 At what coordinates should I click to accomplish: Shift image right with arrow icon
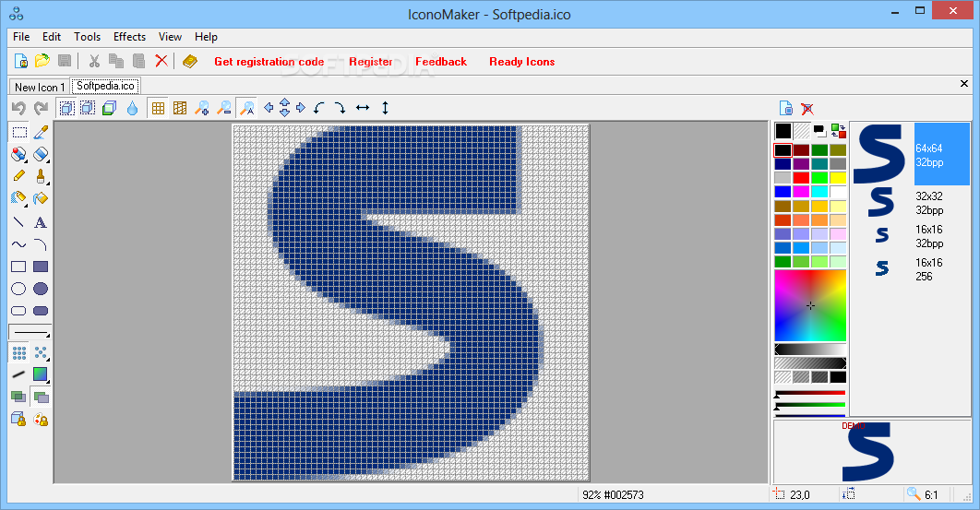point(301,108)
